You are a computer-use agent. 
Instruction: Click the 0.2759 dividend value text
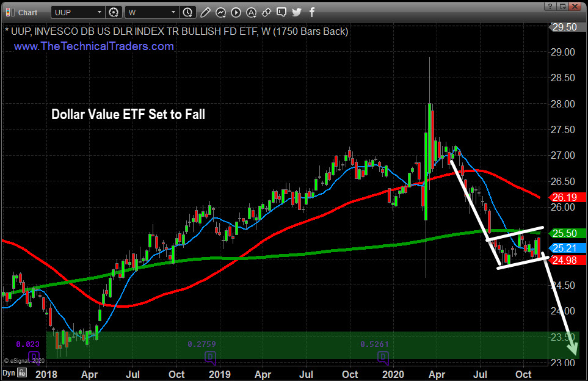tap(201, 344)
